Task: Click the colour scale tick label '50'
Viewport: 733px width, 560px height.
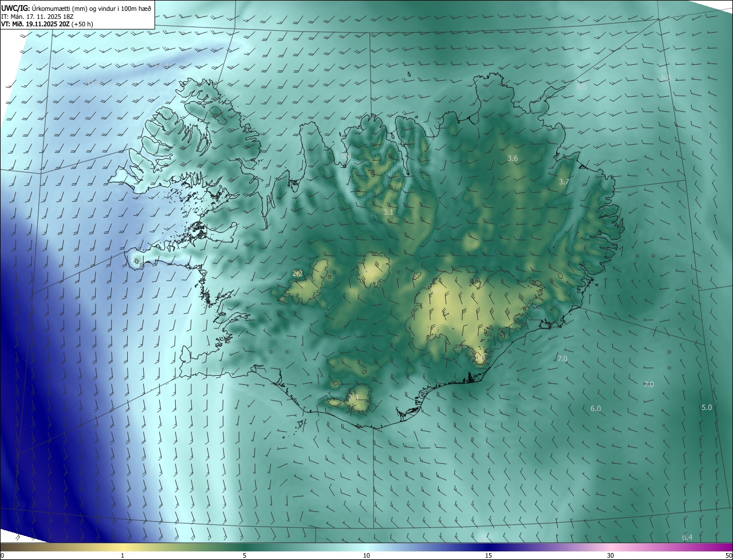Action: pos(728,556)
